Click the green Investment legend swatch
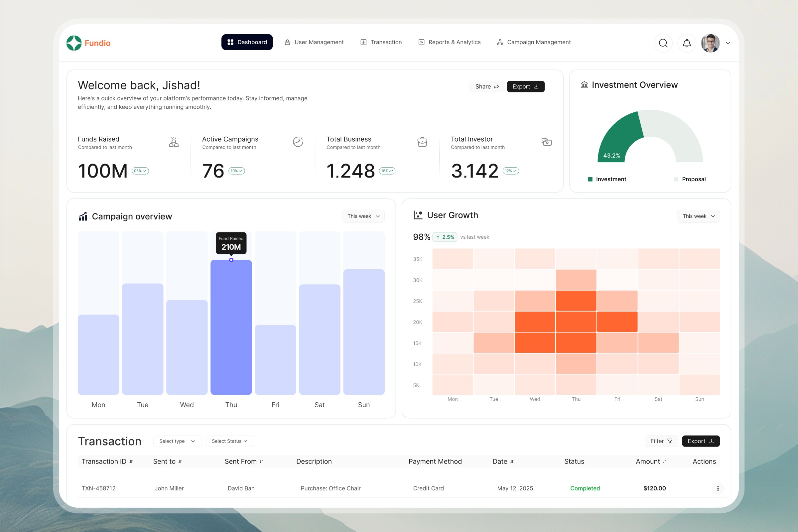798x532 pixels. click(x=590, y=179)
